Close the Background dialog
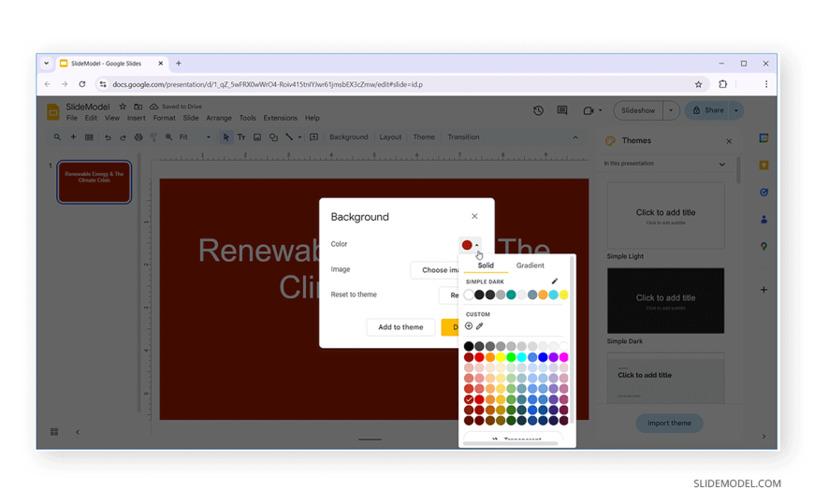This screenshot has width=814, height=504. pyautogui.click(x=474, y=216)
